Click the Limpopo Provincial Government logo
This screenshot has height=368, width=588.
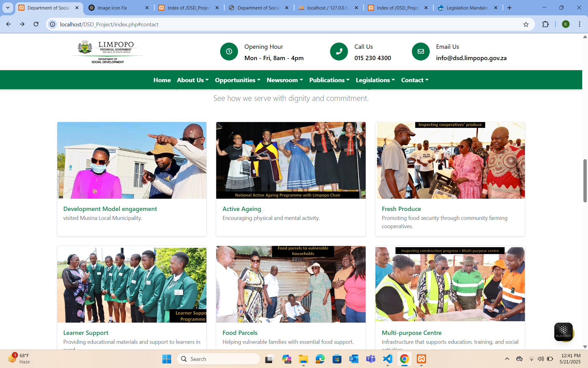point(107,52)
